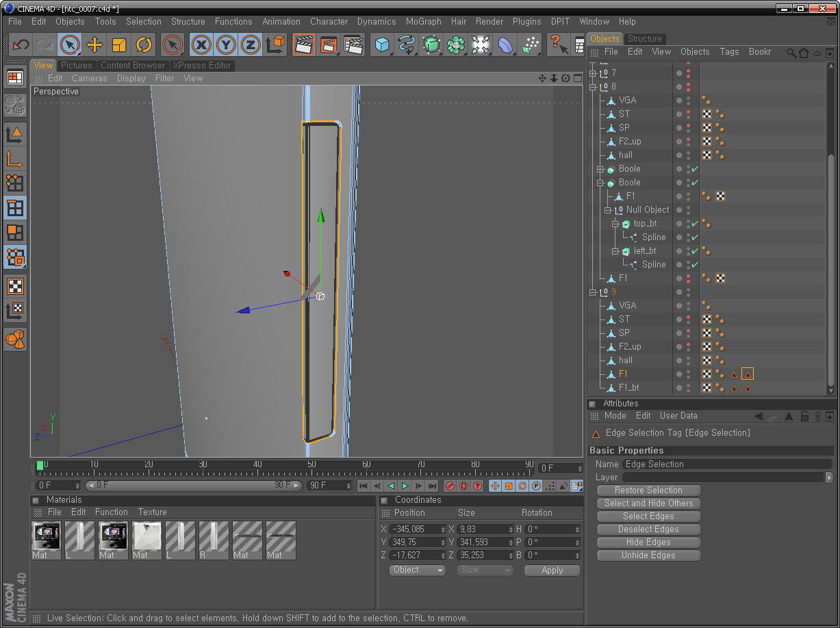840x628 pixels.
Task: Expand the tree node for object 7
Action: coord(593,73)
